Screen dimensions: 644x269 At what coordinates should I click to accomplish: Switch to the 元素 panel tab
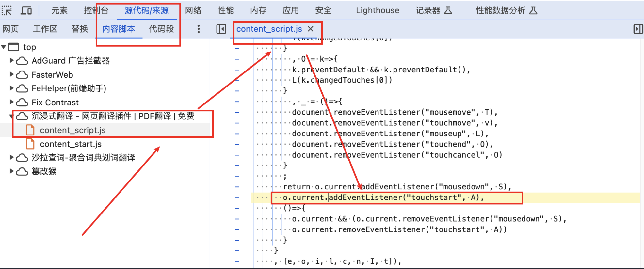59,10
